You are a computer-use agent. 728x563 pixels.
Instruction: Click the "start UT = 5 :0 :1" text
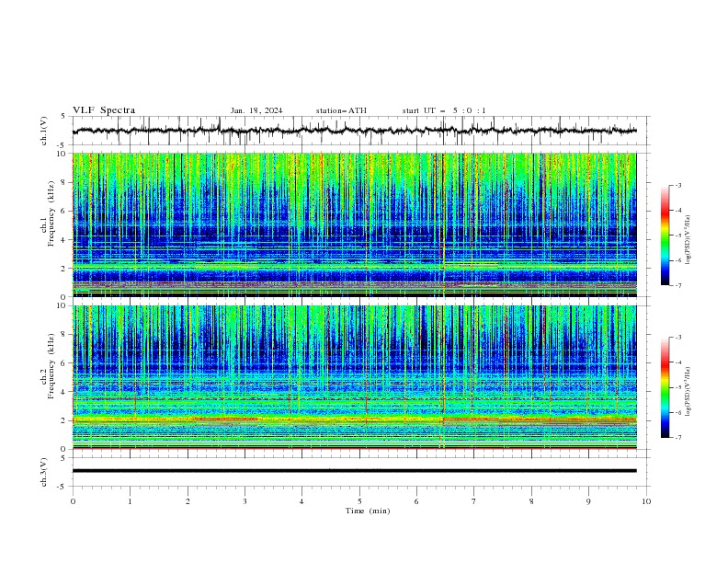click(x=444, y=110)
